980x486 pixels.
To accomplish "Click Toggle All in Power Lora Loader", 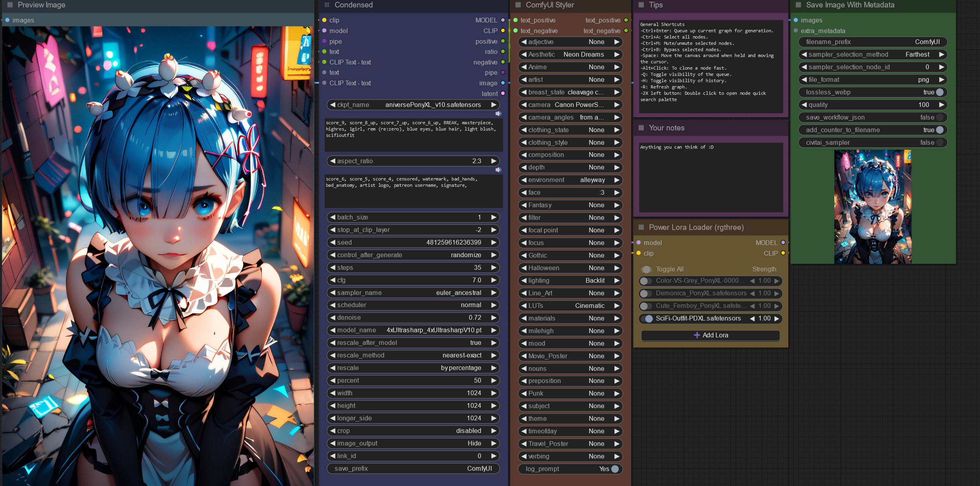I will [646, 269].
